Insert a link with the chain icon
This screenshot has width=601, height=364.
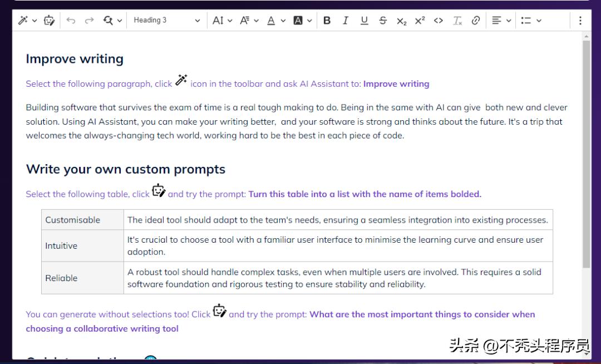tap(476, 21)
